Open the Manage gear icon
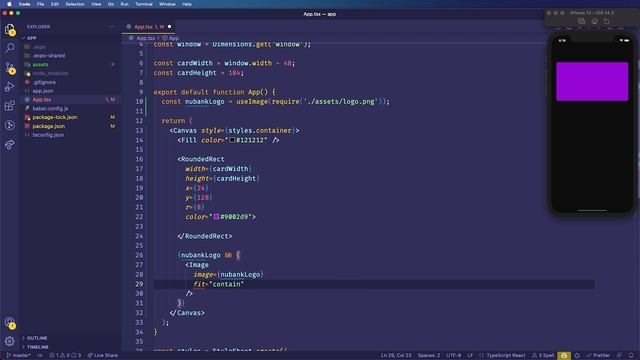 point(10,341)
